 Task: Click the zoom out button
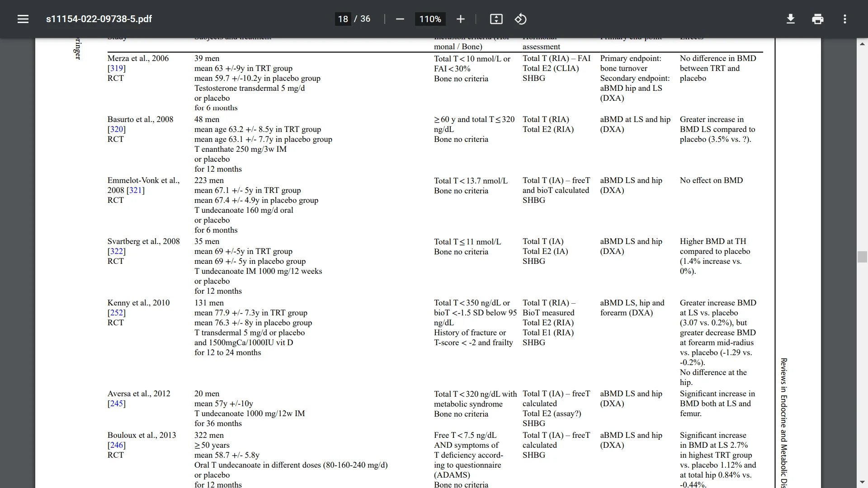[401, 19]
